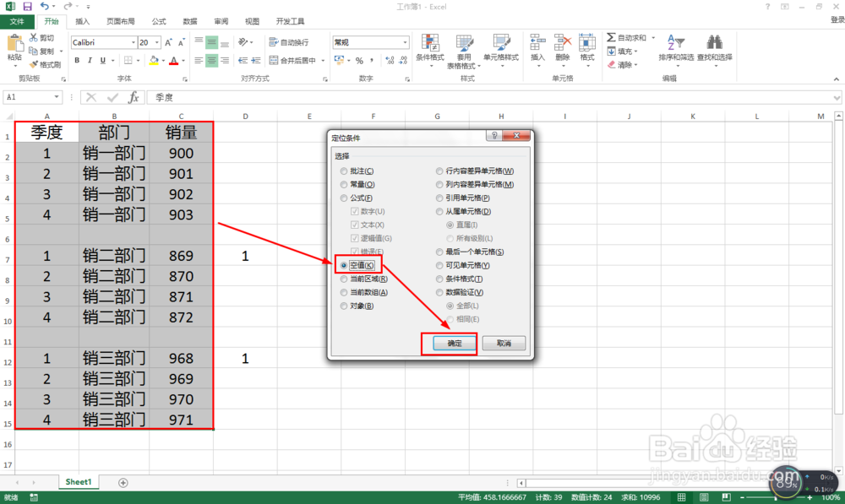Open the number format 常规 dropdown
This screenshot has height=504, width=845.
point(405,42)
